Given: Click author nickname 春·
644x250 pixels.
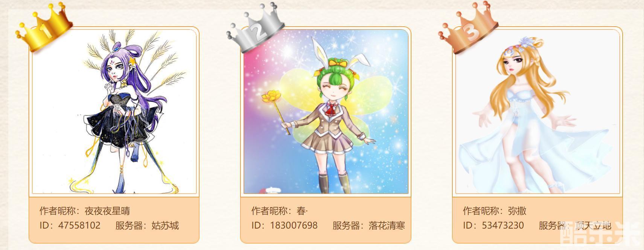Looking at the screenshot, I should (x=302, y=211).
